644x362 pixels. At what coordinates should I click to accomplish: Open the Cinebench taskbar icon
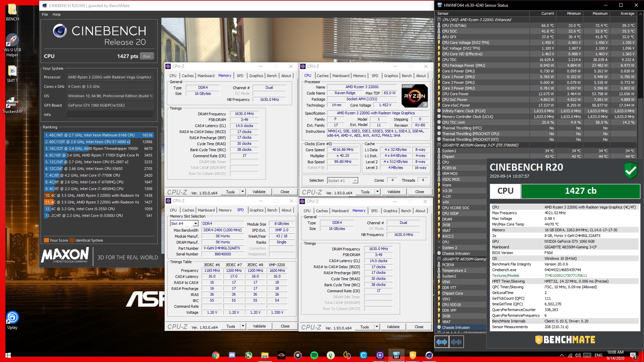click(429, 355)
